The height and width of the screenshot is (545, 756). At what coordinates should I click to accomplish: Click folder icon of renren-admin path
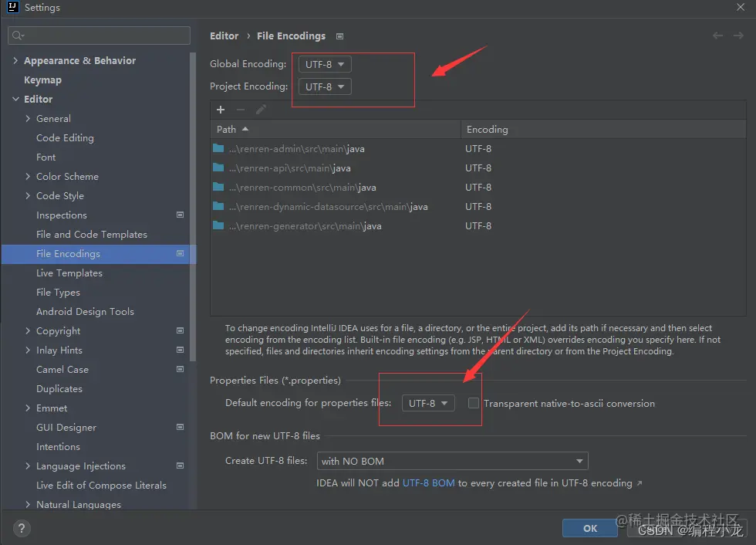pyautogui.click(x=218, y=148)
